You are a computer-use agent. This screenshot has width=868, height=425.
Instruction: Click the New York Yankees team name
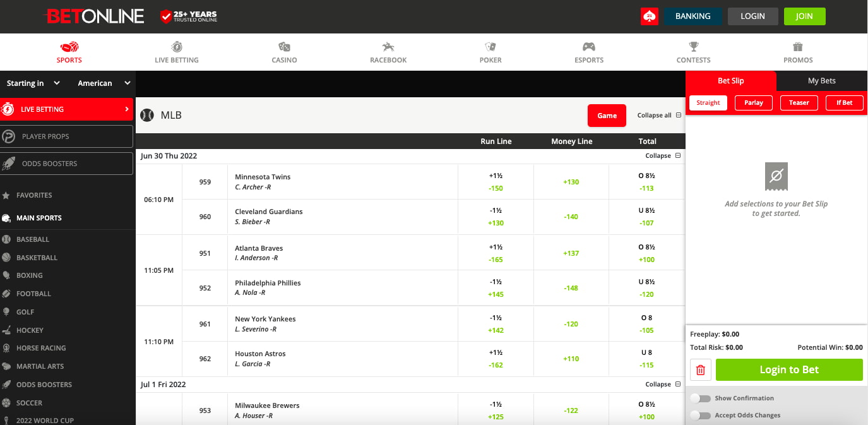tap(265, 319)
